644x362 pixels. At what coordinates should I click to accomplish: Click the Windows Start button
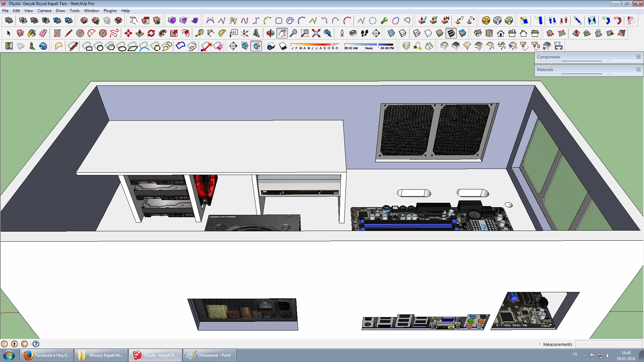click(x=9, y=355)
